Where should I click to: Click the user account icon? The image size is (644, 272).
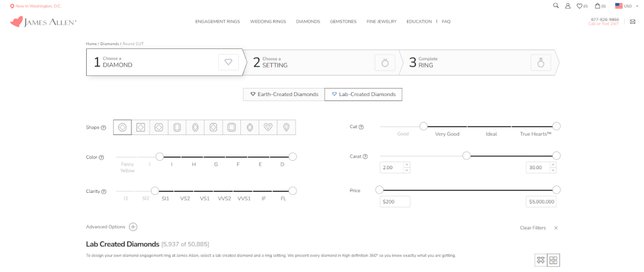(568, 6)
